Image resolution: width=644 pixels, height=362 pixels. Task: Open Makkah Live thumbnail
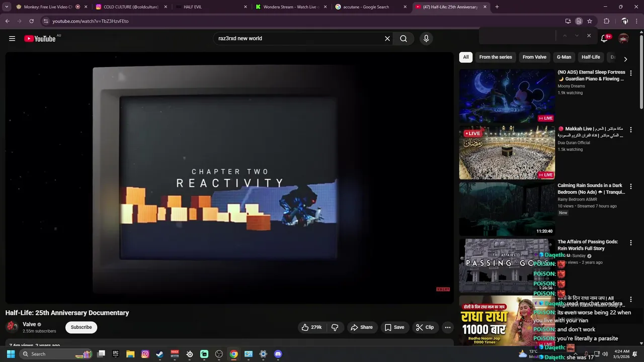tap(507, 152)
